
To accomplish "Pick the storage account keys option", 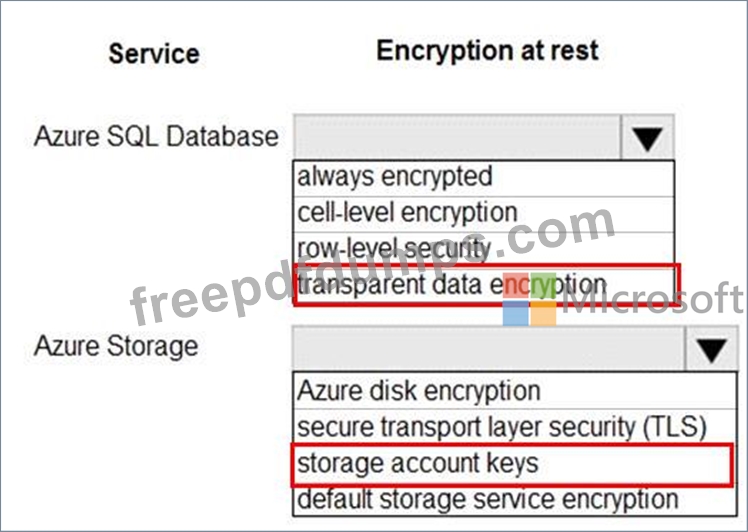I will coord(512,465).
